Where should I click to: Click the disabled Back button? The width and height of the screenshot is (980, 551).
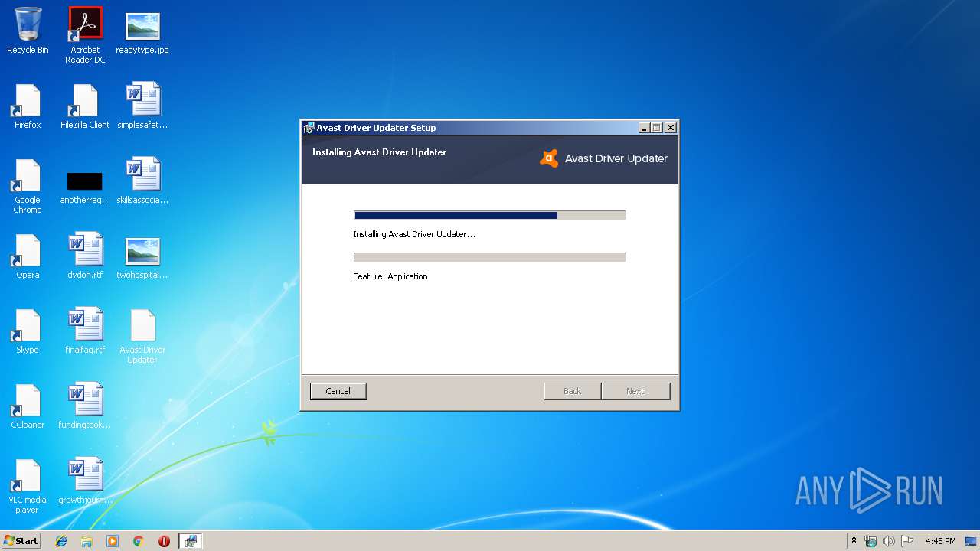pos(572,391)
